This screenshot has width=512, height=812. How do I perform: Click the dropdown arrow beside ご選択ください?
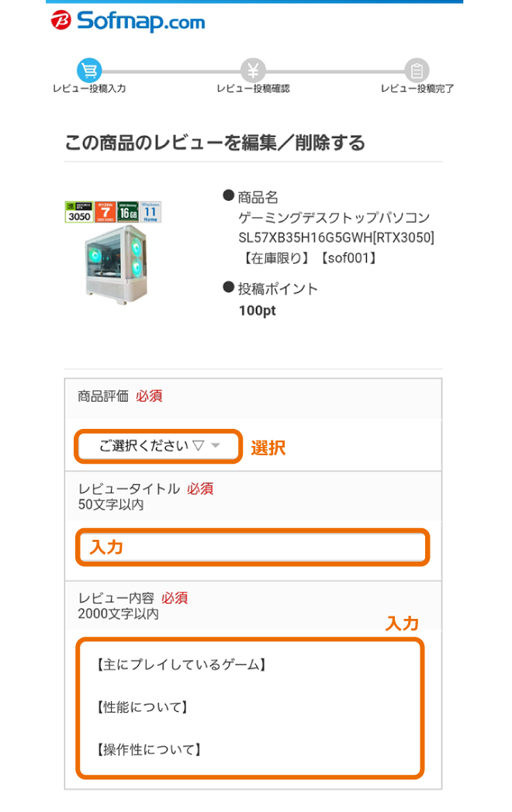click(x=216, y=446)
